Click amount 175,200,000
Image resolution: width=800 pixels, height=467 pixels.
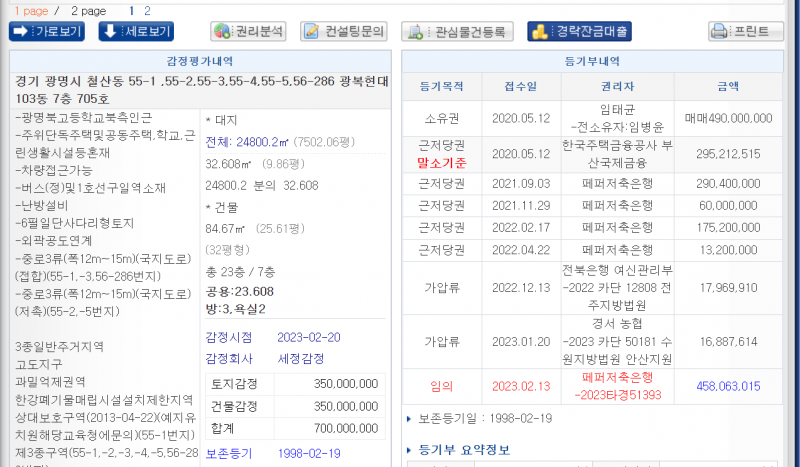(729, 228)
